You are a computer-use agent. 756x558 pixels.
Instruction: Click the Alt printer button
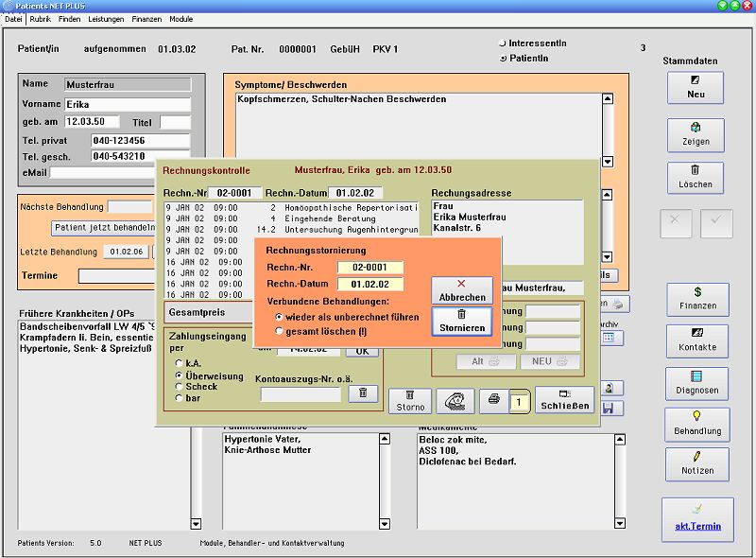[x=486, y=361]
